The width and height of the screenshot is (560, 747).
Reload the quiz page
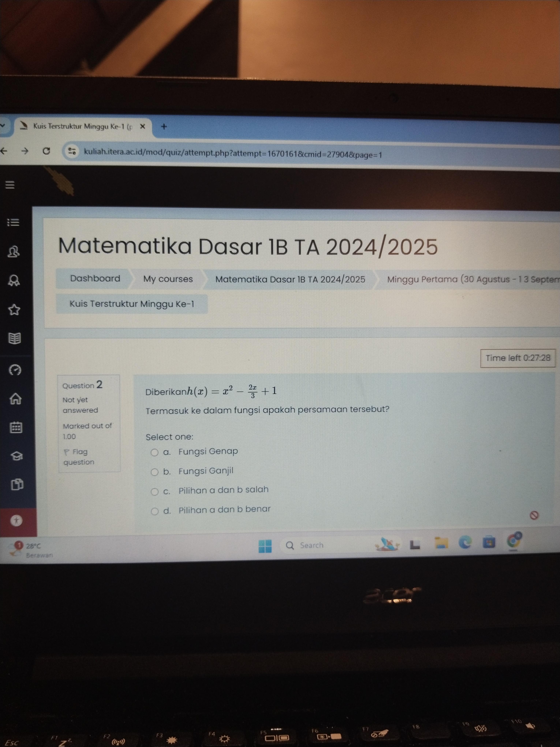coord(47,151)
